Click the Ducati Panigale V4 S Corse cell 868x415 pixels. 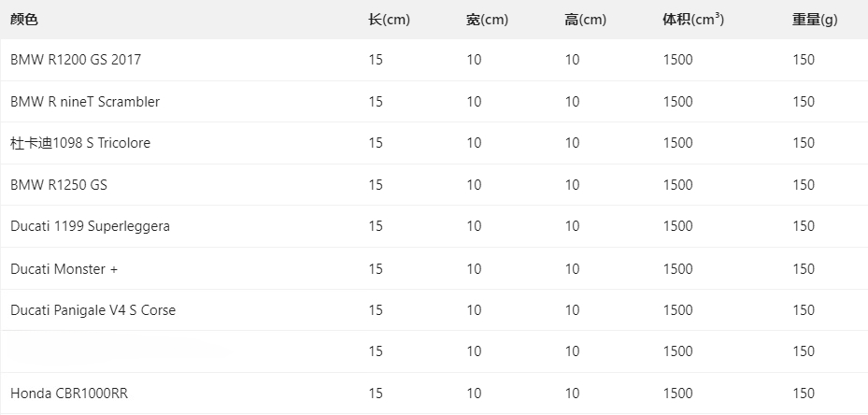[92, 310]
